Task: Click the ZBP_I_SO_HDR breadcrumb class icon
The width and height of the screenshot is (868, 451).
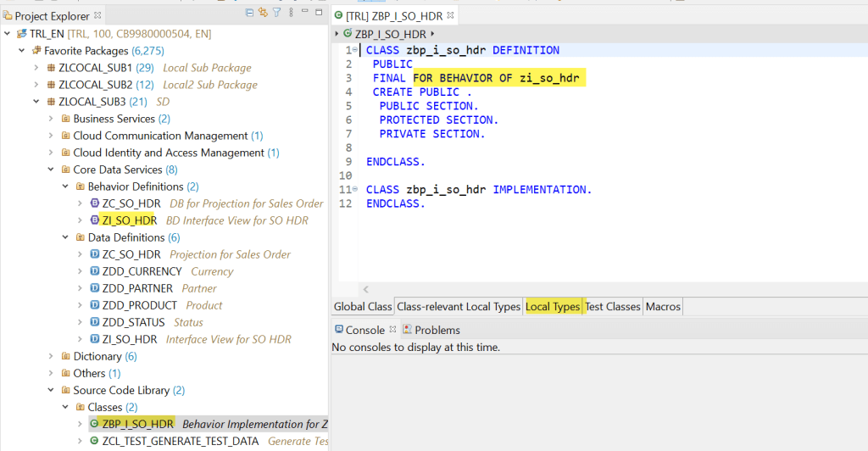Action: [x=348, y=34]
